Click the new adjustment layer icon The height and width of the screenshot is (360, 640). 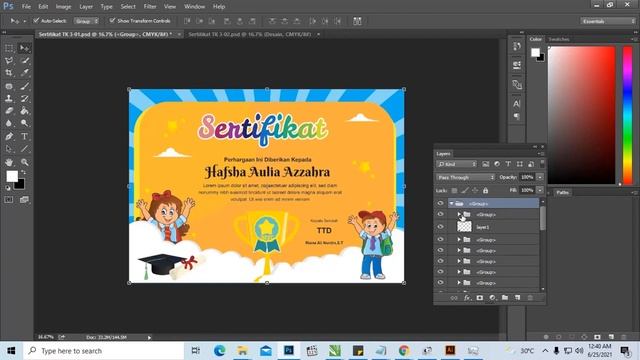coord(492,298)
